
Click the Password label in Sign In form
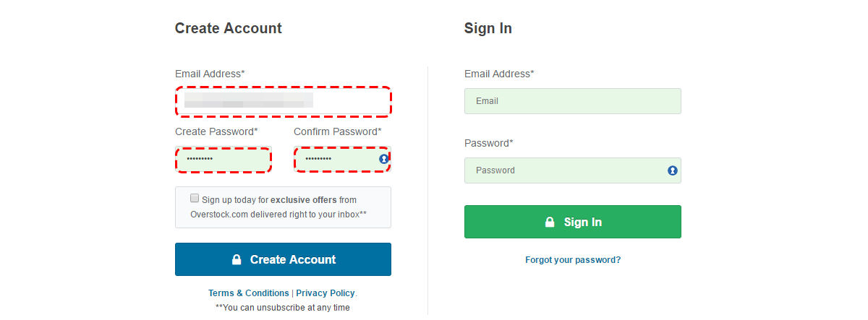(489, 143)
